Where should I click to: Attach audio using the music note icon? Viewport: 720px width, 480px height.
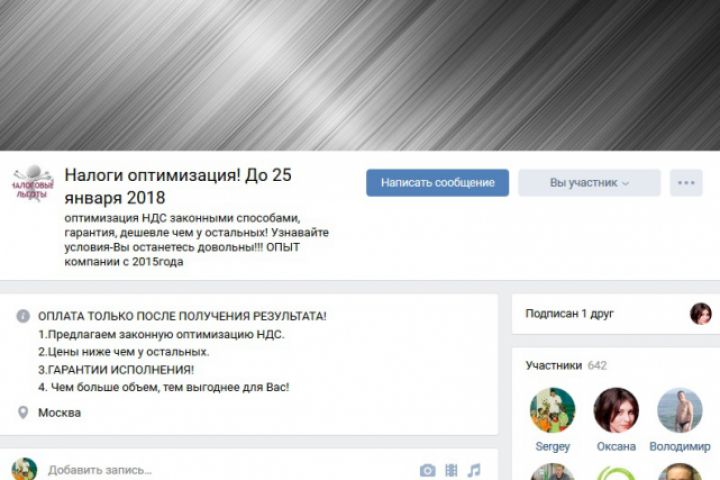tap(474, 470)
